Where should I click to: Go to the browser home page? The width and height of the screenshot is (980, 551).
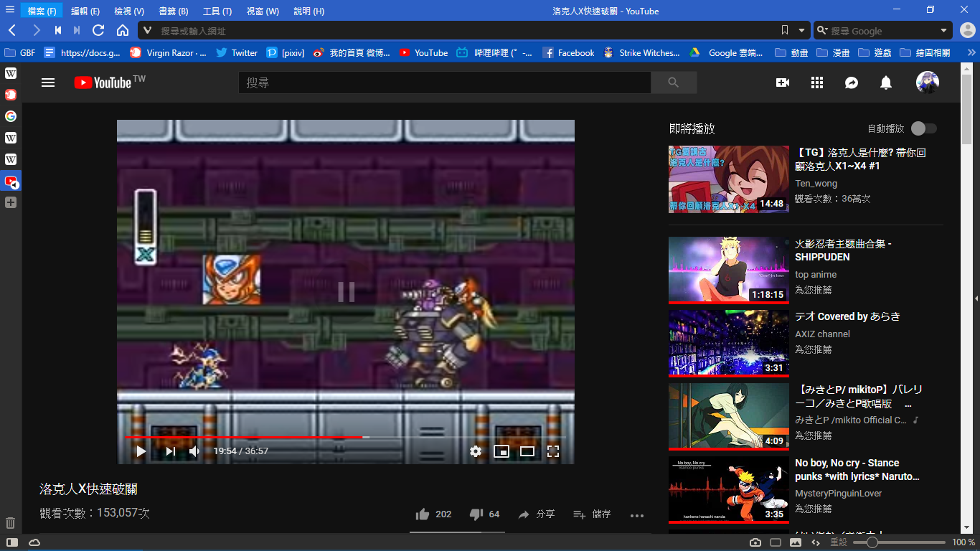click(x=123, y=30)
